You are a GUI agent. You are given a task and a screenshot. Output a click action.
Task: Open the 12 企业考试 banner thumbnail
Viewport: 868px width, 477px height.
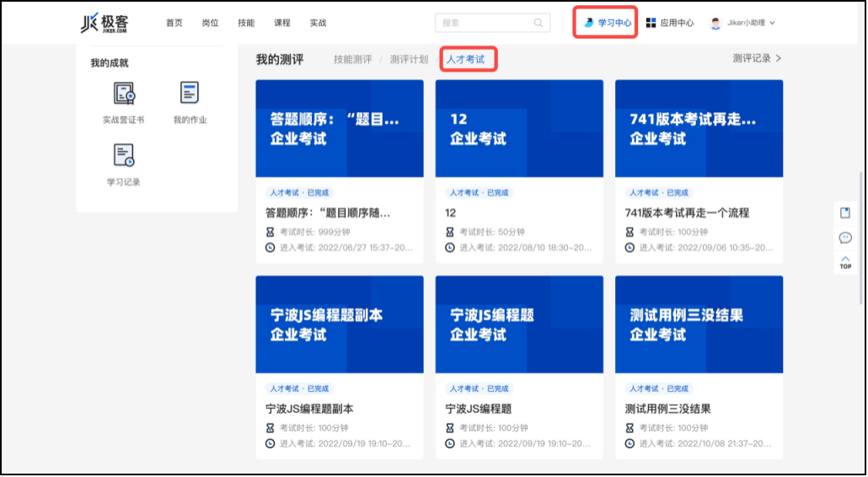click(519, 128)
